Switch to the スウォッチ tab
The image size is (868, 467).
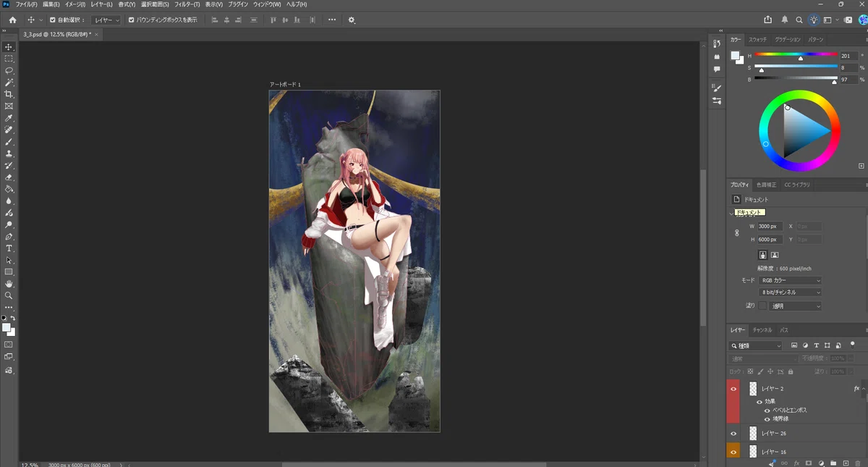(757, 39)
